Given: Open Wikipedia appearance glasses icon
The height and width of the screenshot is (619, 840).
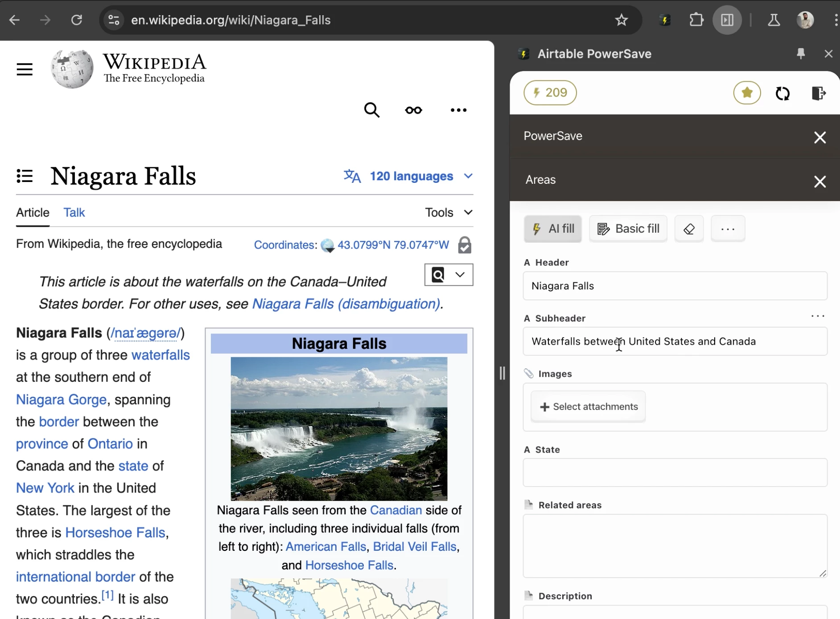Looking at the screenshot, I should pos(413,110).
